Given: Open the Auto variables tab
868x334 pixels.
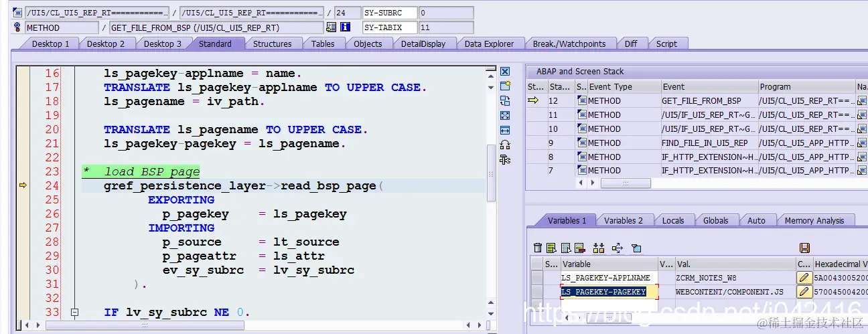Looking at the screenshot, I should tap(756, 220).
